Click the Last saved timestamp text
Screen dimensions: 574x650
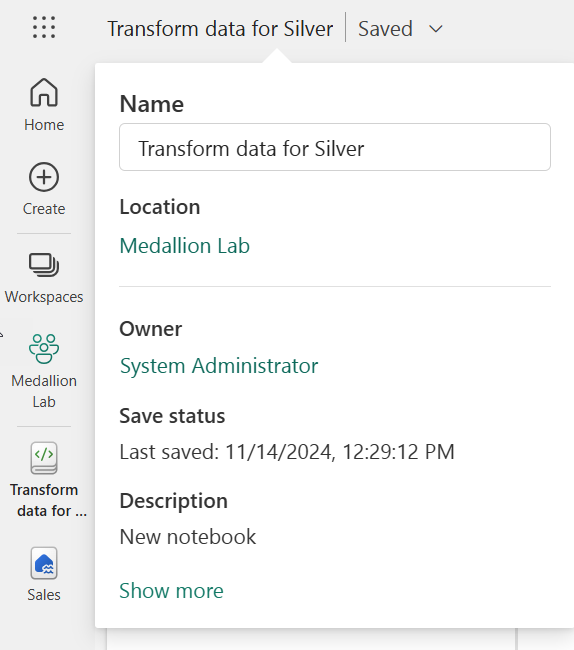point(287,452)
